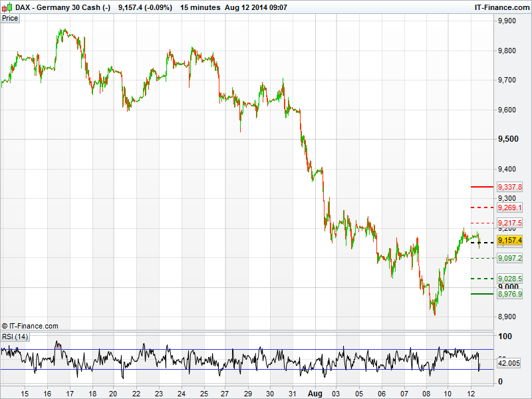Click the 42.005 RSI value label
The width and height of the screenshot is (532, 399).
point(510,364)
